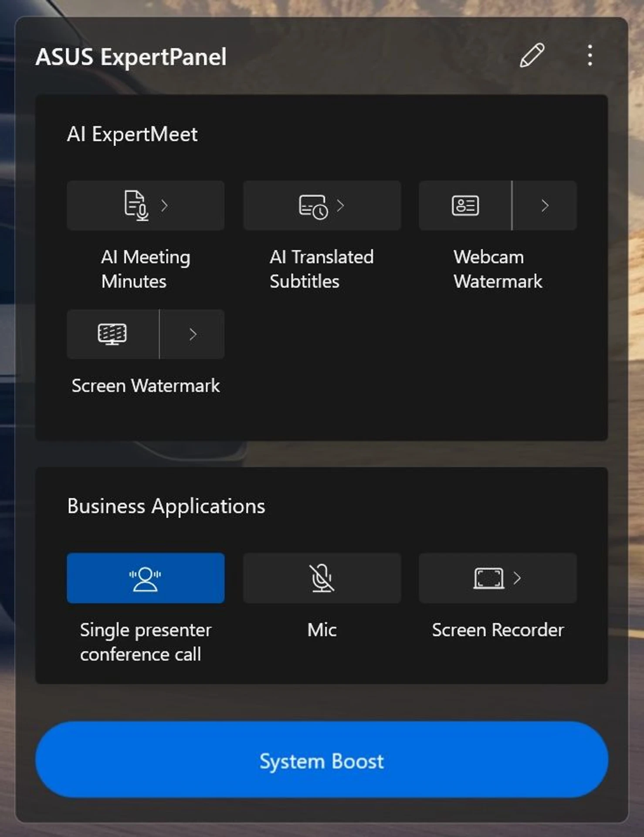This screenshot has width=644, height=837.
Task: Click the System Boost button
Action: pos(322,760)
